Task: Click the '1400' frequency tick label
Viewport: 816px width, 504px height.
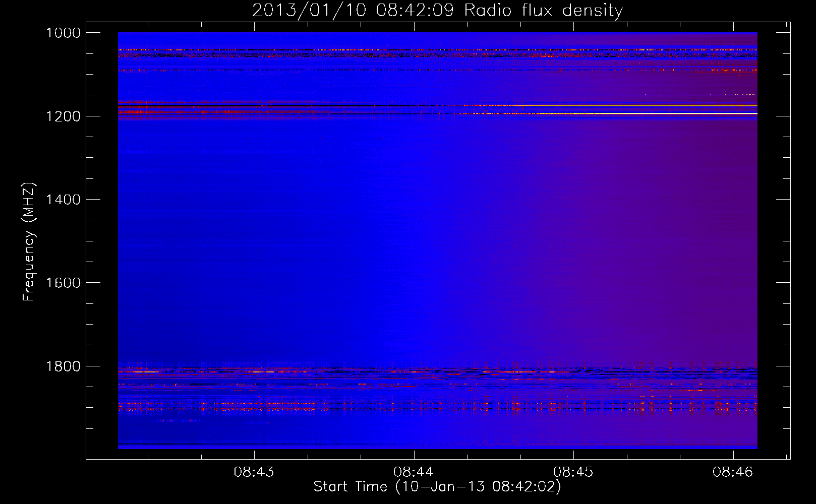Action: pyautogui.click(x=63, y=200)
